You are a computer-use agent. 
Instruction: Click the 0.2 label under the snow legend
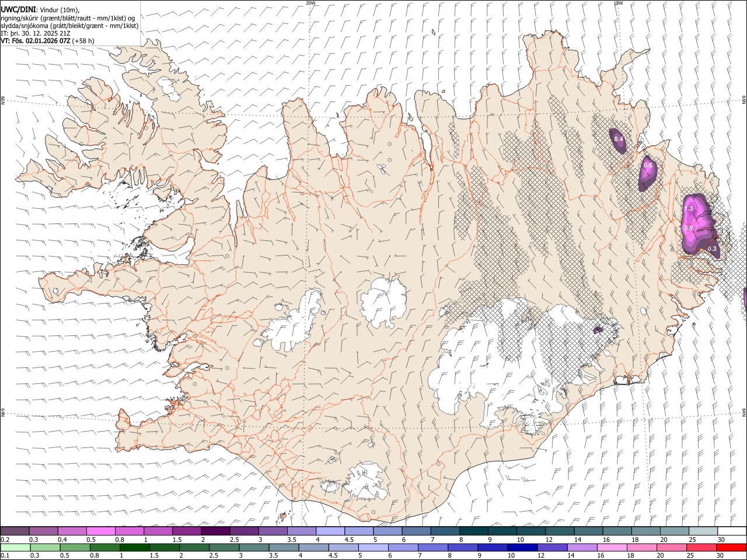(5, 540)
